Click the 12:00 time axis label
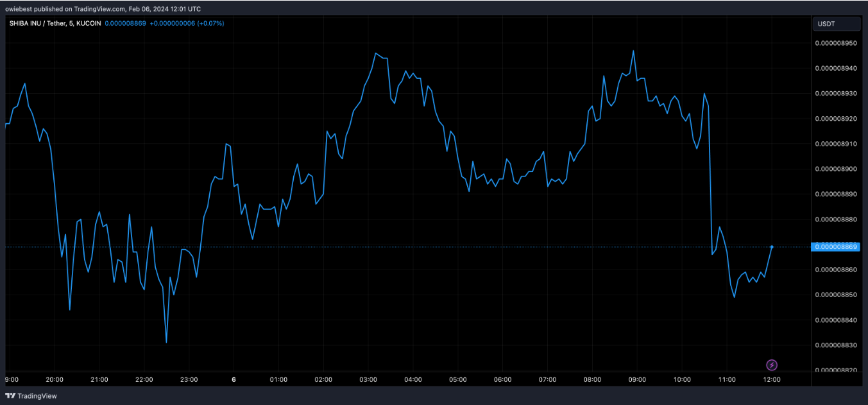 pos(771,379)
